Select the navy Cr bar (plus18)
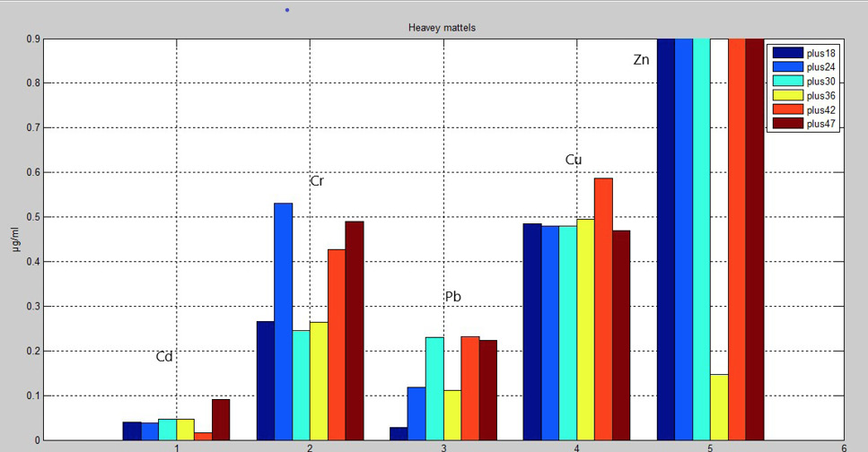 pos(266,381)
